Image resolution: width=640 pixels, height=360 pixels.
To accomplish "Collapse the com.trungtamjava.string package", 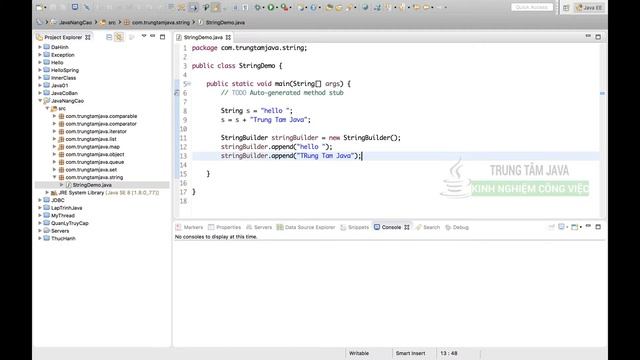I will [x=54, y=178].
